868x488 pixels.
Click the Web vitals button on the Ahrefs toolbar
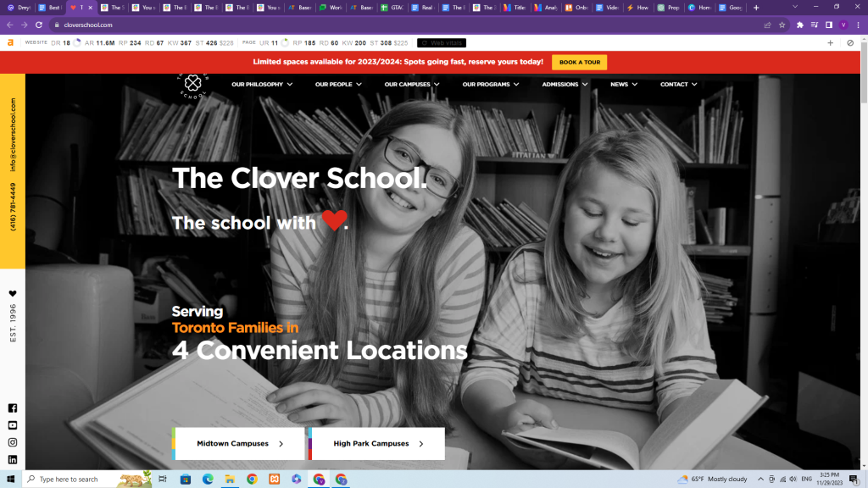pyautogui.click(x=441, y=42)
